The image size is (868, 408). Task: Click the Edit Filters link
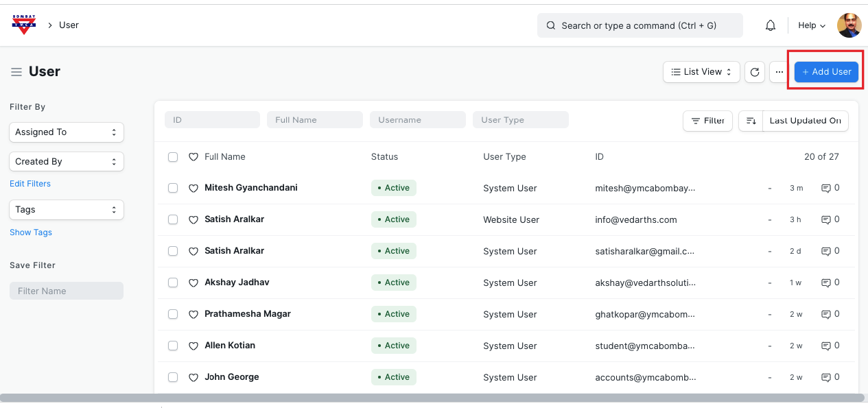30,184
